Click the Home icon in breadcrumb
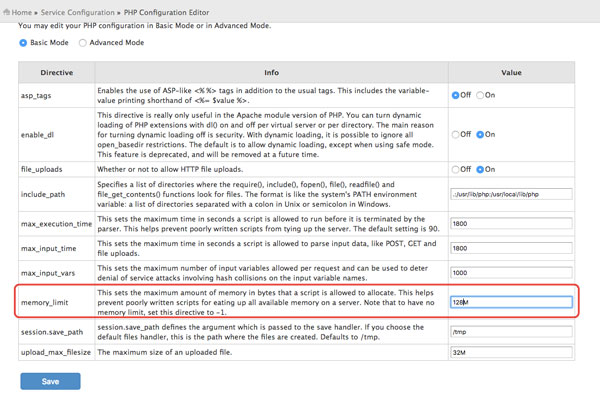The image size is (600, 402). [x=6, y=9]
